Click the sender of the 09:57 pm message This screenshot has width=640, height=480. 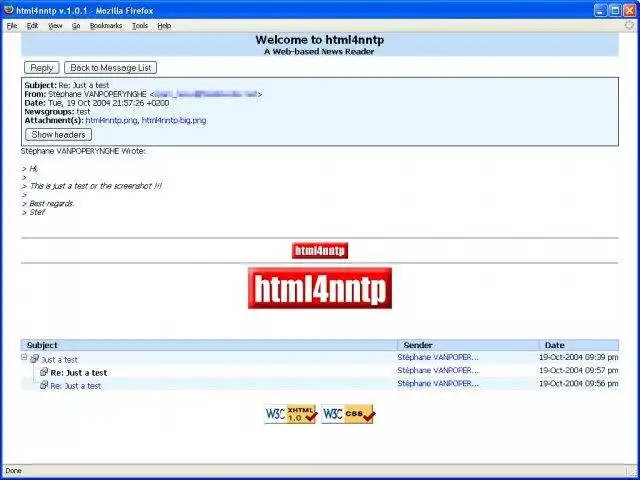point(438,370)
